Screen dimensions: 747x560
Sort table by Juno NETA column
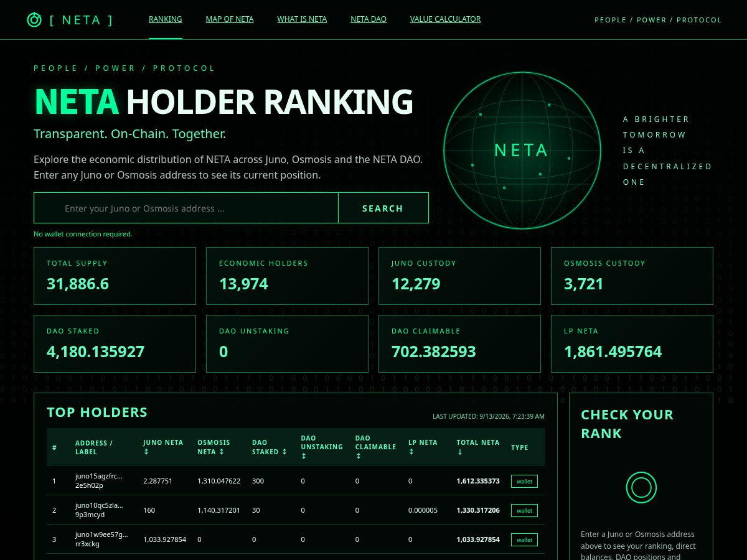point(163,447)
